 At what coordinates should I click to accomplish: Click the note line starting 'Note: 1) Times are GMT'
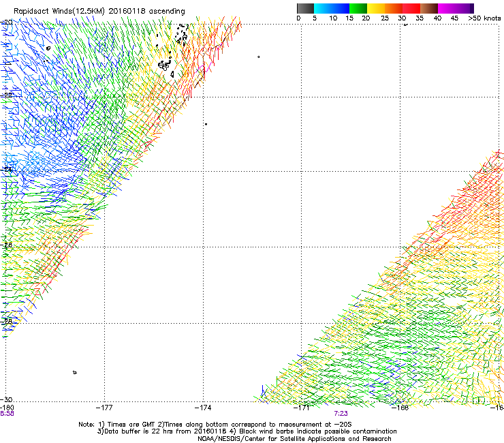click(215, 425)
